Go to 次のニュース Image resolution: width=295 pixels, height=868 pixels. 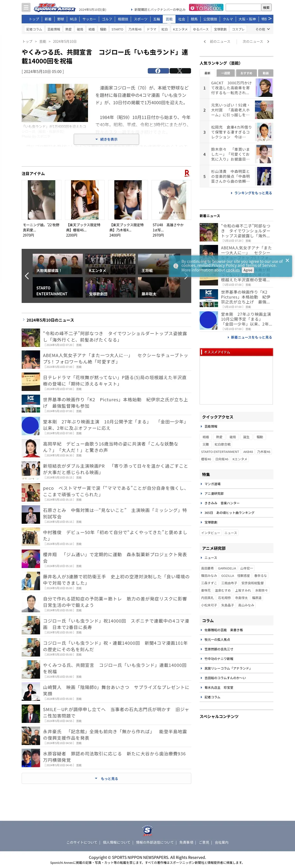(x=256, y=42)
